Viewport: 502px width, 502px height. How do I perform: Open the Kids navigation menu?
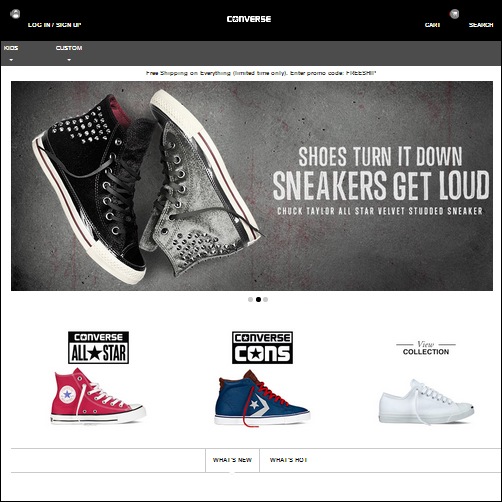[x=11, y=48]
